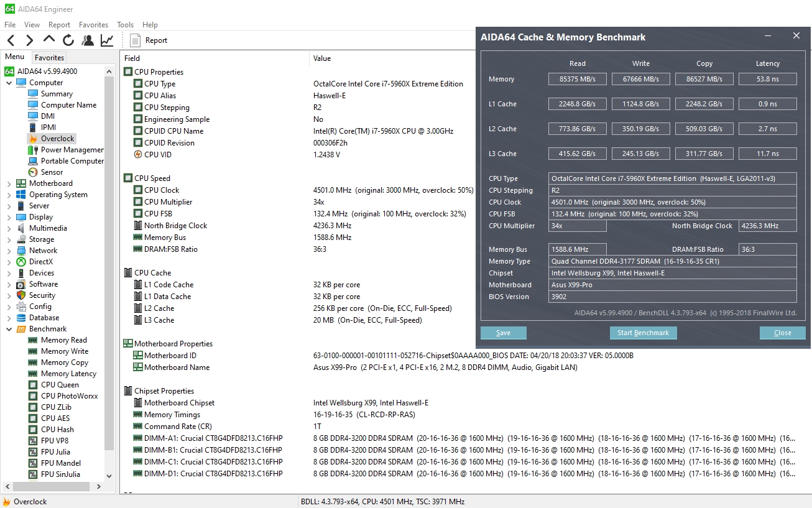Select CPU Queen benchmark

click(x=60, y=385)
